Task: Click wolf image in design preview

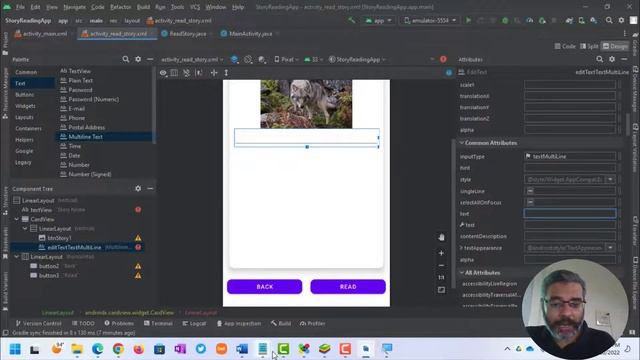Action: click(x=306, y=104)
